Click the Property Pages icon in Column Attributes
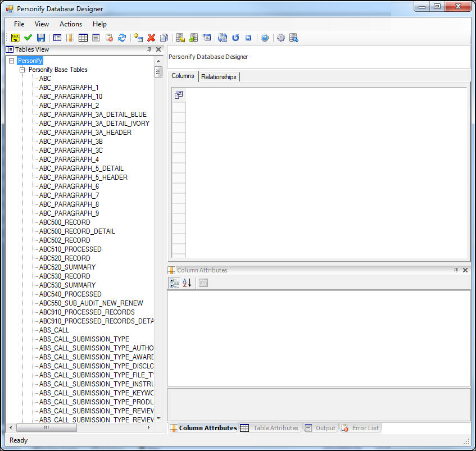476x451 pixels. (x=203, y=283)
